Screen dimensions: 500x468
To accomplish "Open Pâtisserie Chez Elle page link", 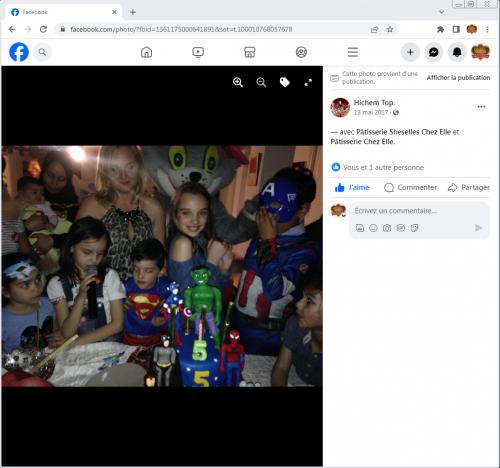I will click(363, 142).
